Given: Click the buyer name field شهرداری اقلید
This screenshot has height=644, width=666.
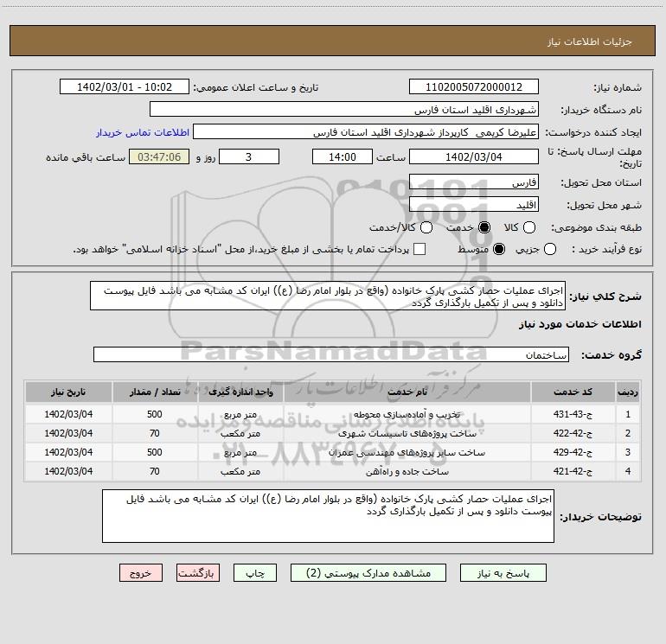Looking at the screenshot, I should coord(344,110).
